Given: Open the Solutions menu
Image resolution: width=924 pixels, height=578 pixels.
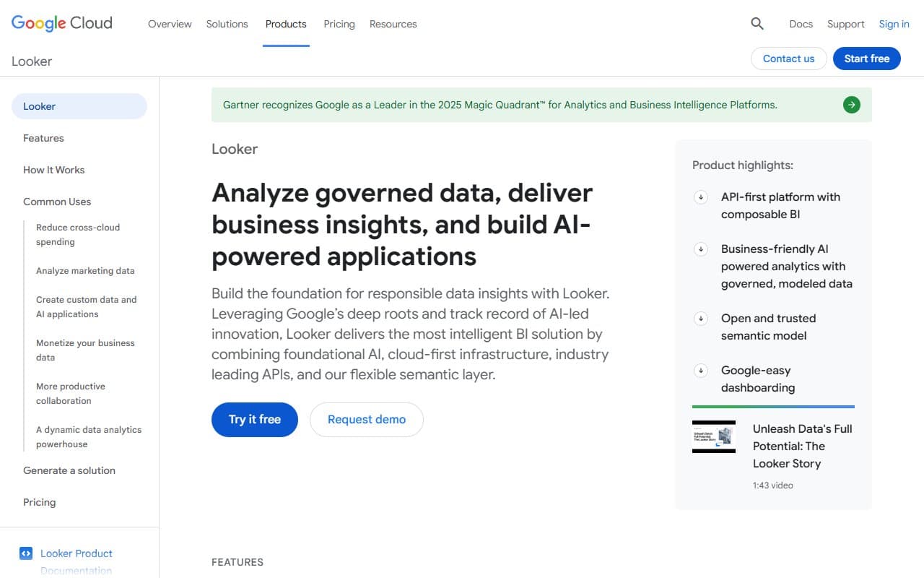Looking at the screenshot, I should [x=227, y=24].
